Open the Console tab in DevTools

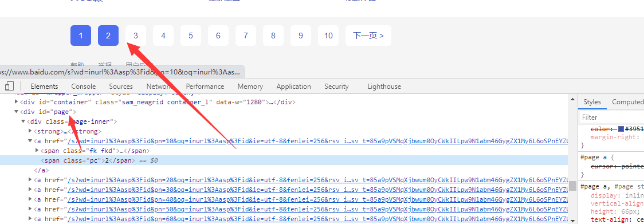tap(84, 87)
